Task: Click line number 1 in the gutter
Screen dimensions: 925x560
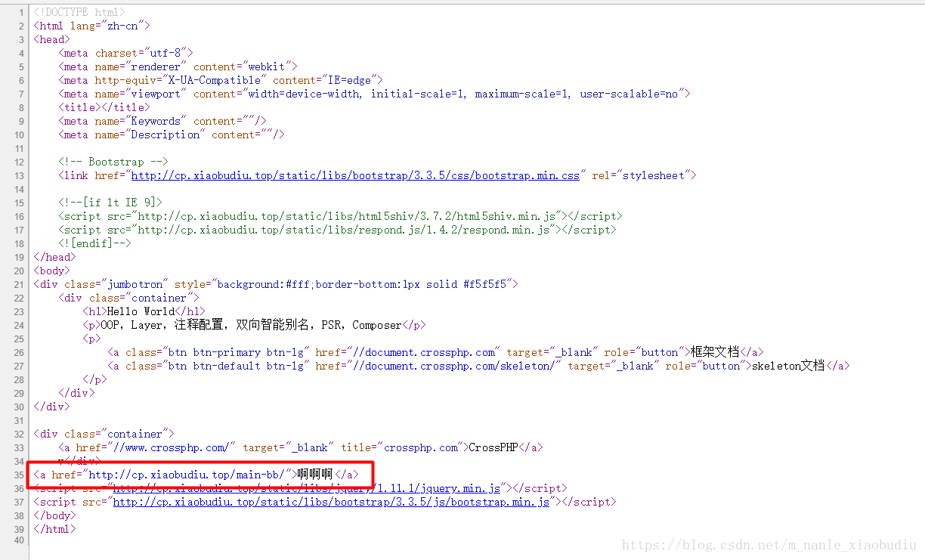Action: (x=22, y=12)
